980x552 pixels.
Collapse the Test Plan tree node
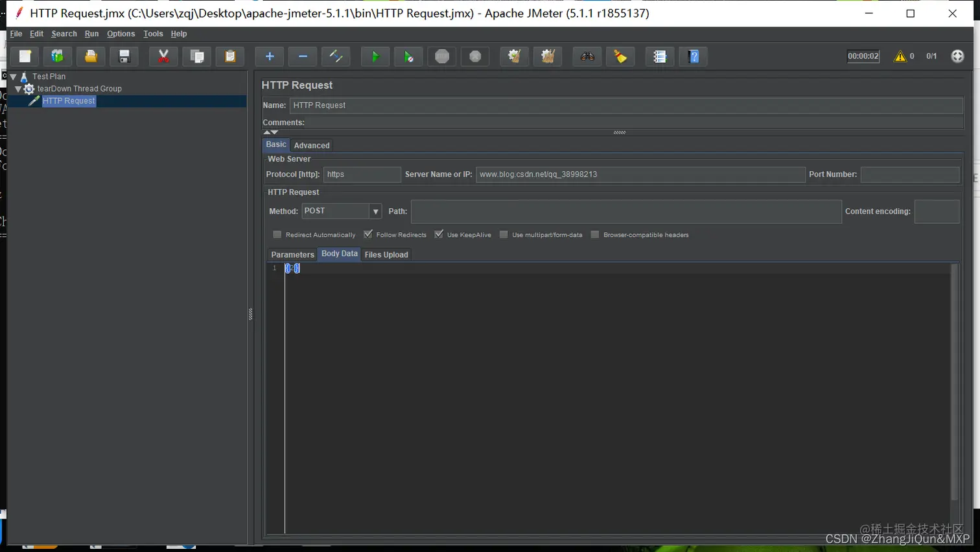coord(13,77)
